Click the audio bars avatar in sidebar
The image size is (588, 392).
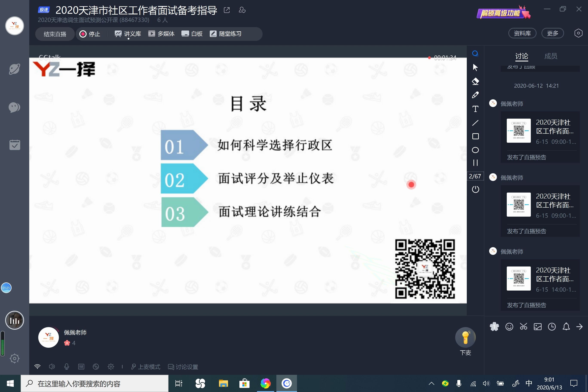point(14,320)
